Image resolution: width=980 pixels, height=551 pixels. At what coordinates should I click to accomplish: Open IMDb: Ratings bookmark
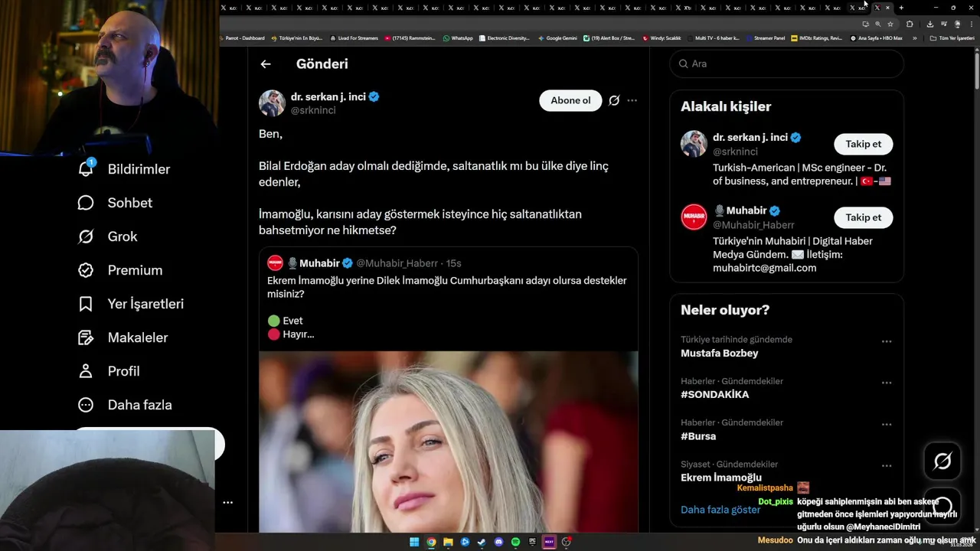[816, 37]
